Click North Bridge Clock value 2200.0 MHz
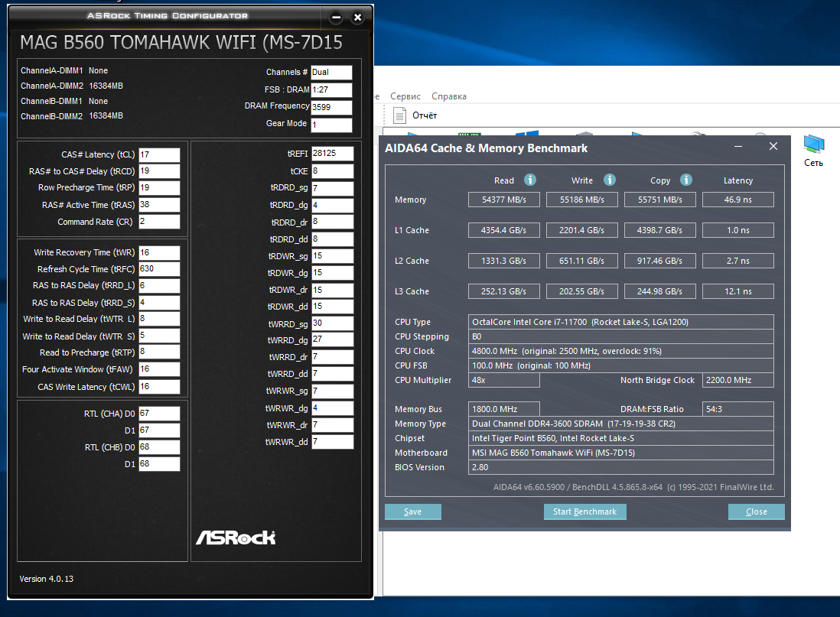The image size is (840, 617). tap(738, 380)
